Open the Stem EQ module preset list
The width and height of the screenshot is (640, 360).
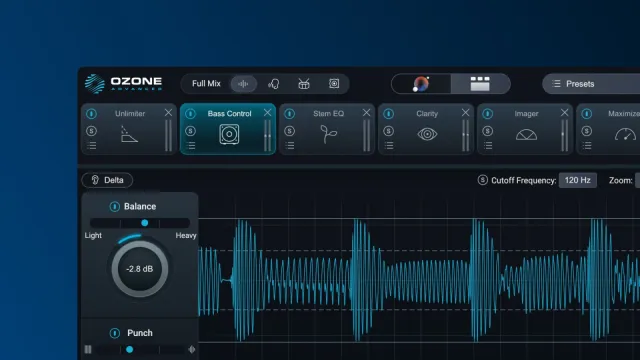click(290, 146)
